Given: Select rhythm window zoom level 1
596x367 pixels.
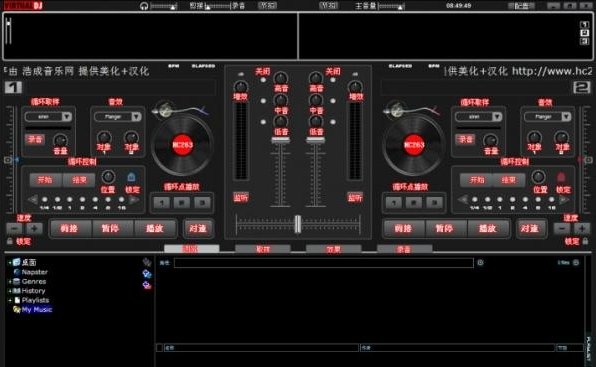Looking at the screenshot, I should click(584, 25).
